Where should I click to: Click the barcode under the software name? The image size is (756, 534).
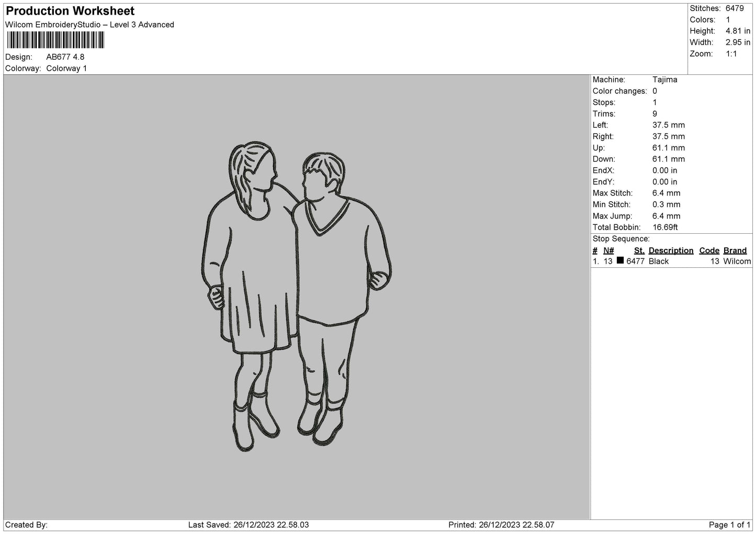click(x=55, y=40)
